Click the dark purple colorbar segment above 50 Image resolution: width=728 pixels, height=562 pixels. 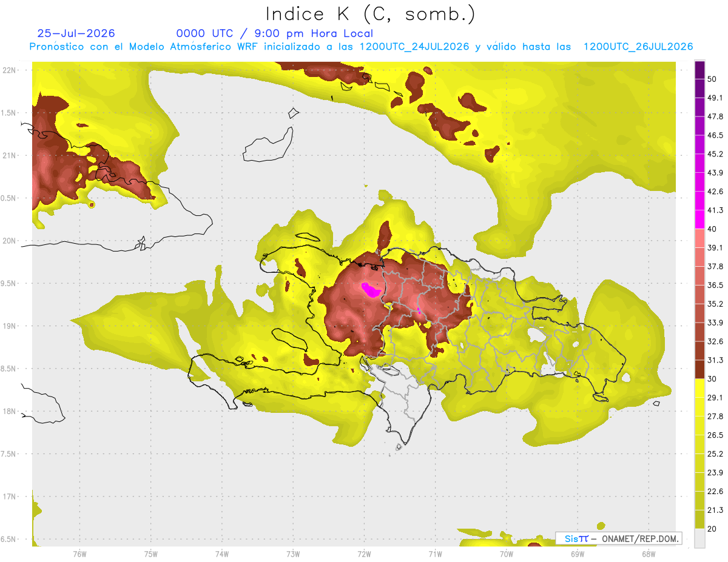pos(700,70)
